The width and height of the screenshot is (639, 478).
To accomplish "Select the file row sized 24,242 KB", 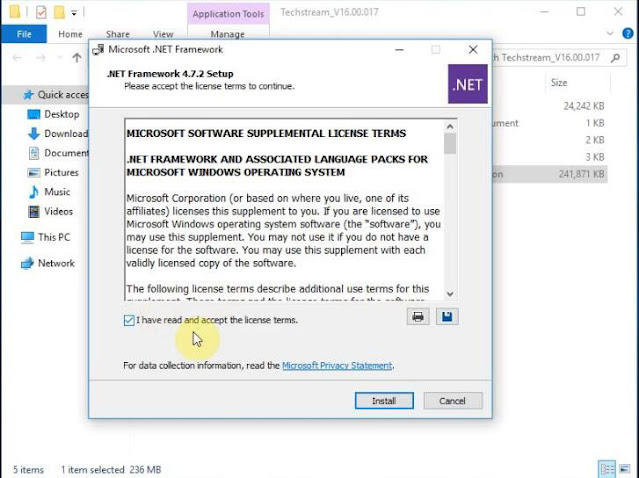I will [550, 106].
